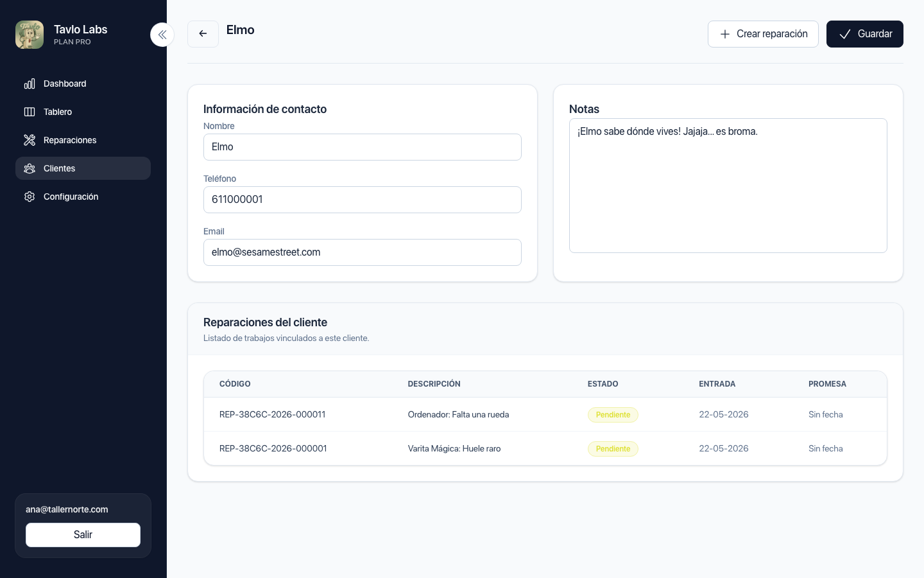Click the PROMESA column header
Image resolution: width=924 pixels, height=578 pixels.
pyautogui.click(x=827, y=384)
